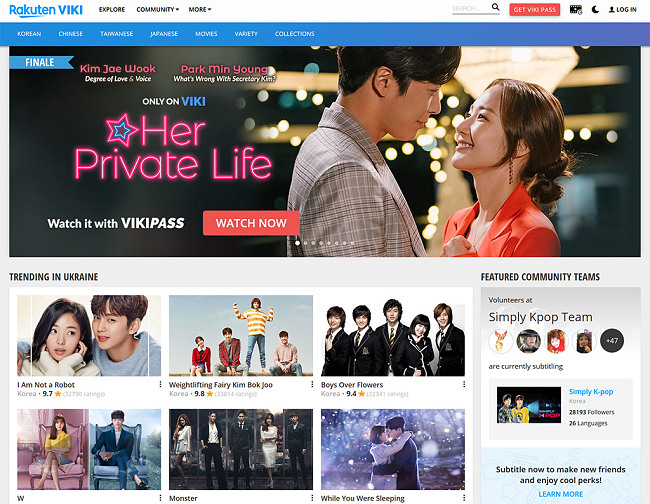
Task: Click the W drama thumbnail
Action: tap(89, 449)
